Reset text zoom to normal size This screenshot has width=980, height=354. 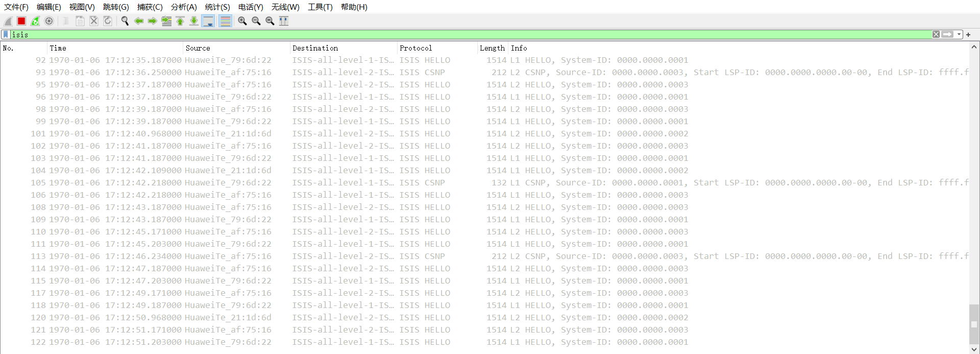(270, 21)
